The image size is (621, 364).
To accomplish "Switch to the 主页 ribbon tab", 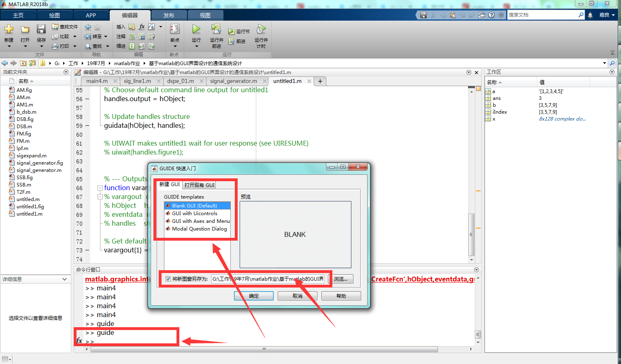I will [x=18, y=15].
